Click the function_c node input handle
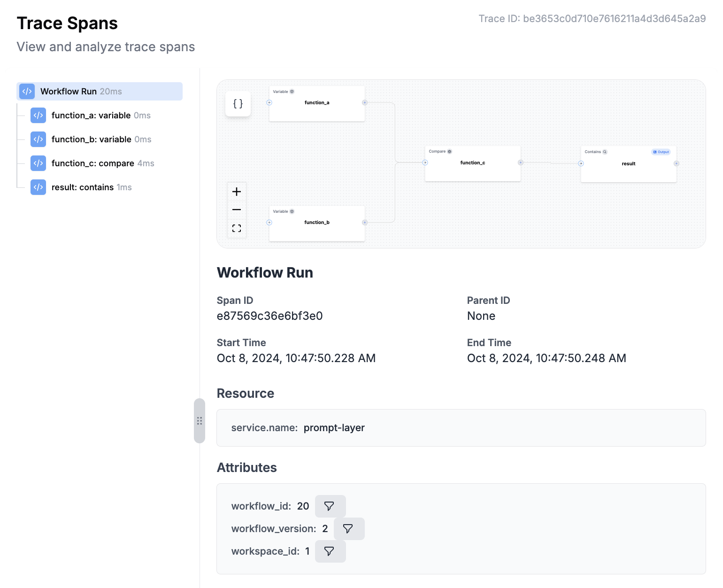This screenshot has height=588, width=723. [425, 162]
